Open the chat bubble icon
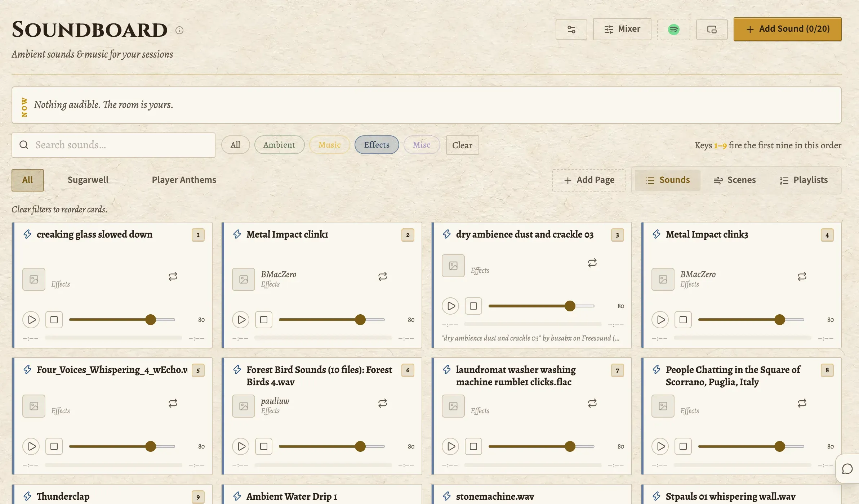The image size is (859, 504). (847, 469)
